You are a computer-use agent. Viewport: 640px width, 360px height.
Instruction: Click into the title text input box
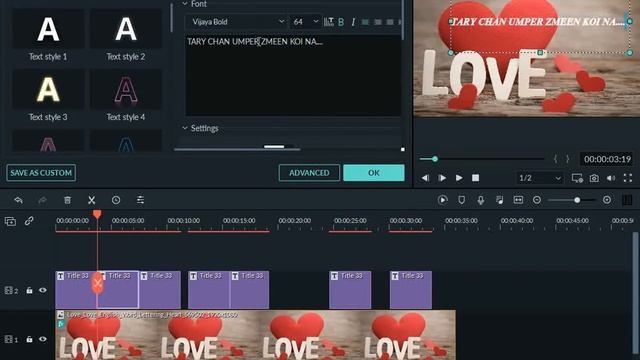(293, 76)
